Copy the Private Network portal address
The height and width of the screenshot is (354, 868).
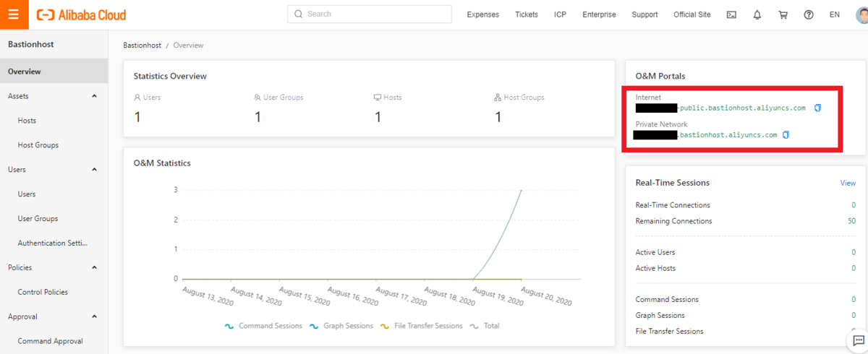click(x=786, y=135)
